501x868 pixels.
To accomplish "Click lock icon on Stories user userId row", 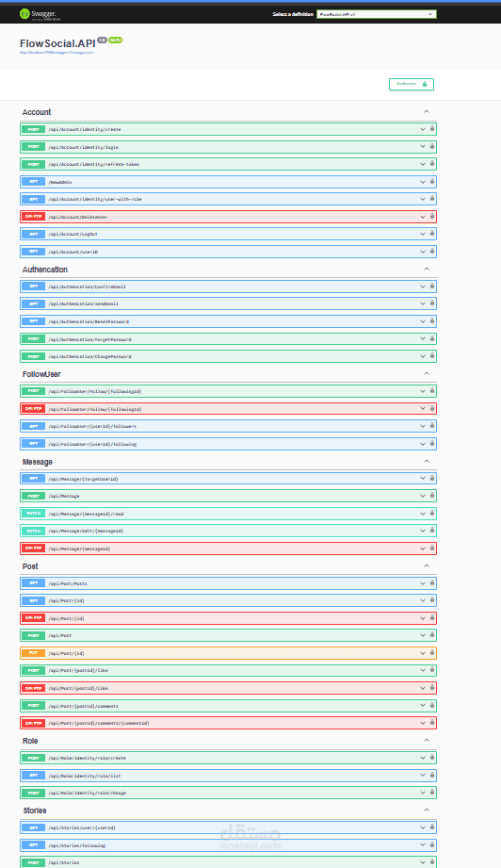I will click(x=432, y=827).
